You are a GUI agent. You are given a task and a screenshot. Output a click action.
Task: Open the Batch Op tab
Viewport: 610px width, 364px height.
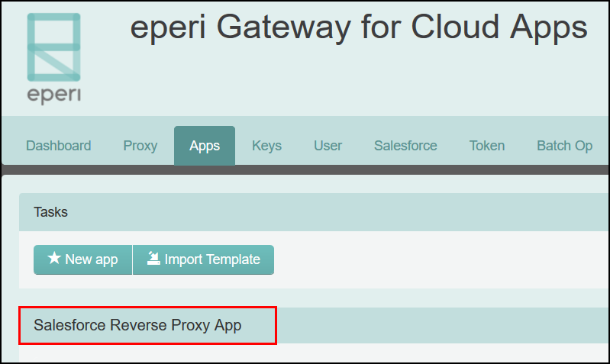coord(564,146)
